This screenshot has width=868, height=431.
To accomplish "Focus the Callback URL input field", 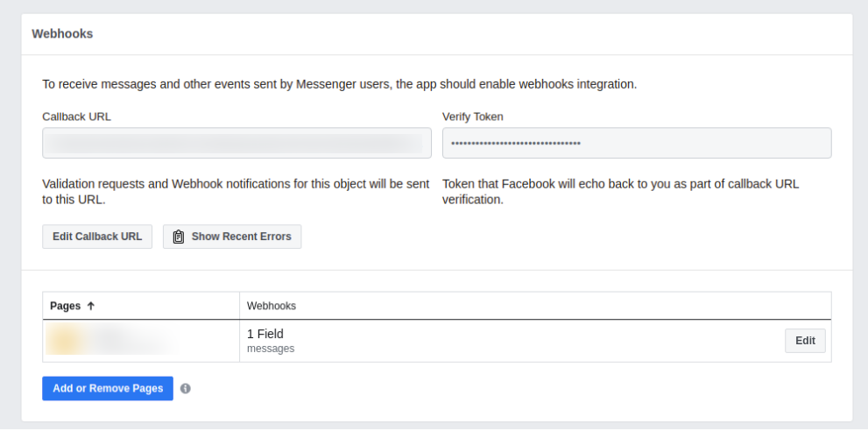I will (x=237, y=144).
